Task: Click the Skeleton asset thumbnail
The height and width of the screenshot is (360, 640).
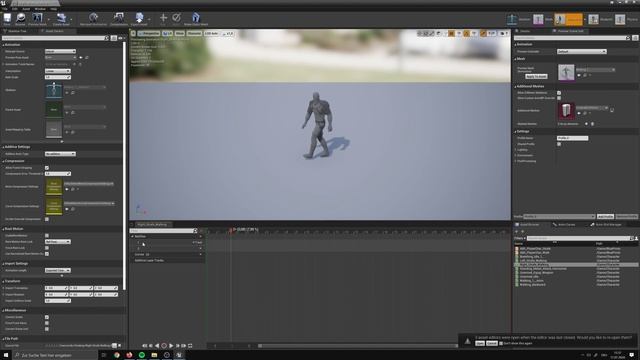Action: [x=54, y=90]
